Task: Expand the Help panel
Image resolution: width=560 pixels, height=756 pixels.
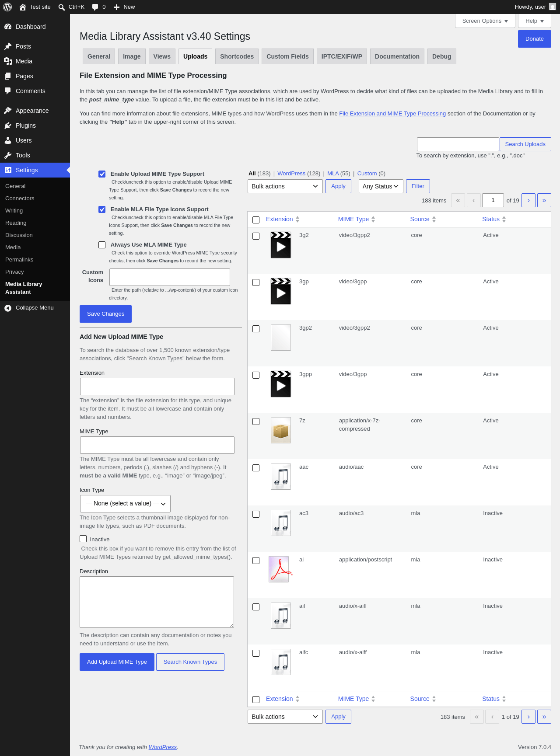Action: (535, 21)
